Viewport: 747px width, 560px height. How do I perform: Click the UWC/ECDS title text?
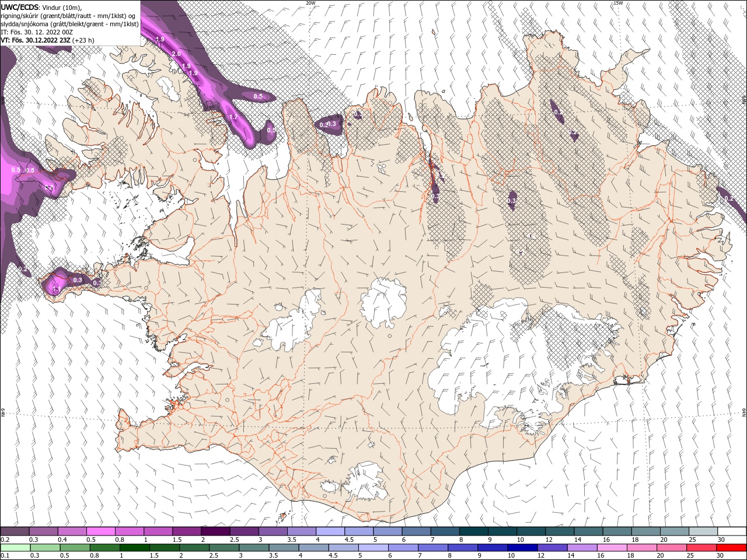pyautogui.click(x=19, y=6)
